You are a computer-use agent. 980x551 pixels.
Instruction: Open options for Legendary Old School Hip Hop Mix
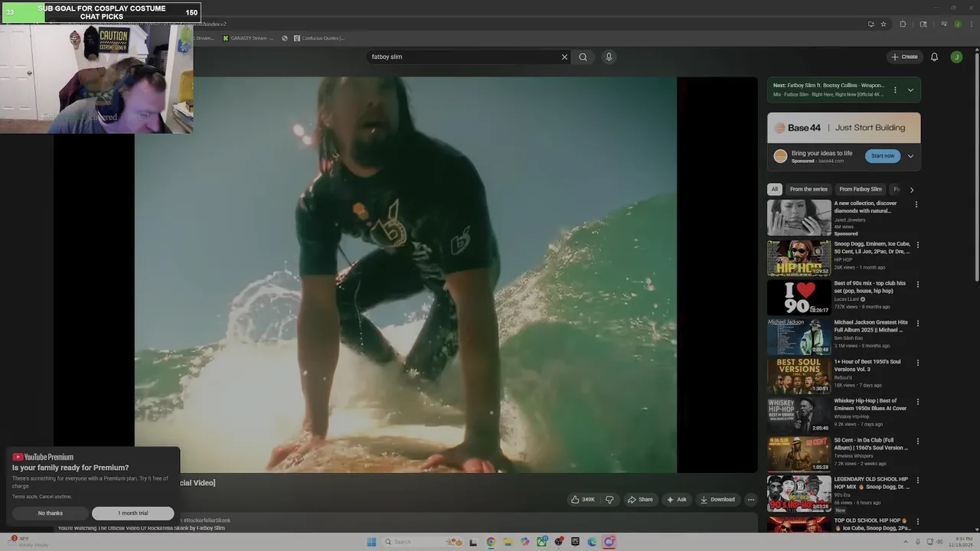918,481
